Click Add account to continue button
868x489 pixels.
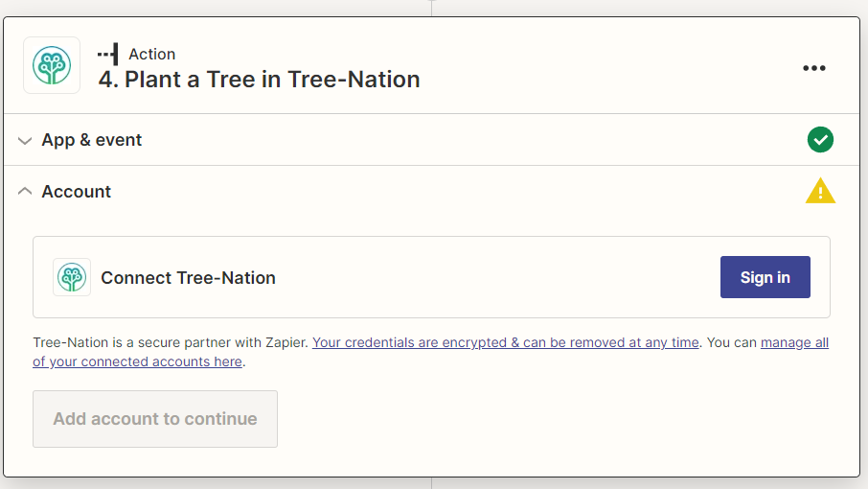pyautogui.click(x=155, y=419)
